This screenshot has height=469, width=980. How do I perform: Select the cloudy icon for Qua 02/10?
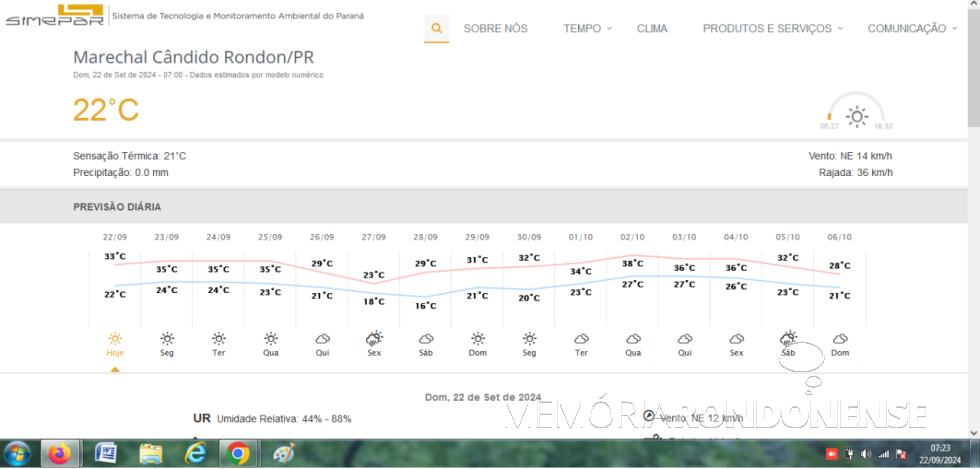click(633, 339)
